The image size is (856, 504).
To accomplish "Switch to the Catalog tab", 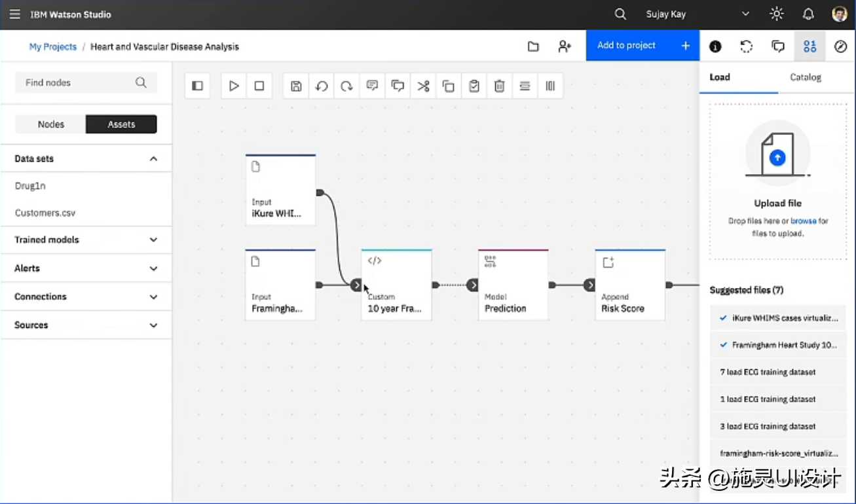I will click(x=805, y=77).
